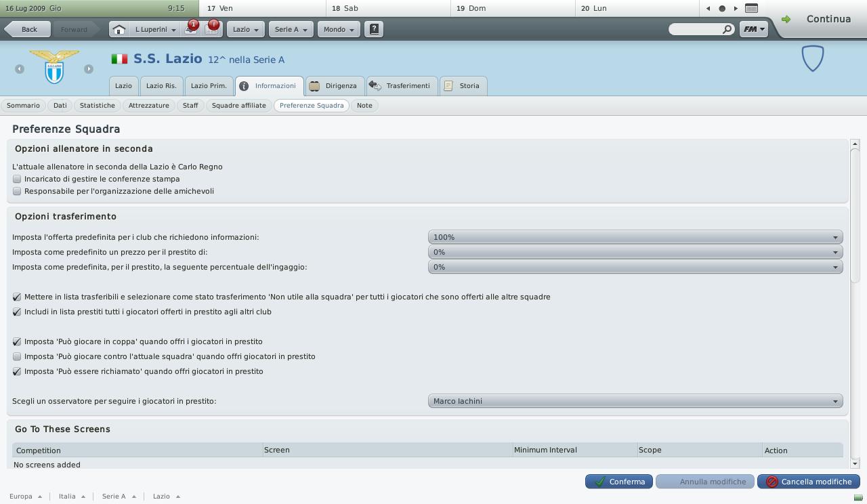Click the S.S. Lazio club crest
Viewport: 867px width, 504px height.
coord(54,66)
